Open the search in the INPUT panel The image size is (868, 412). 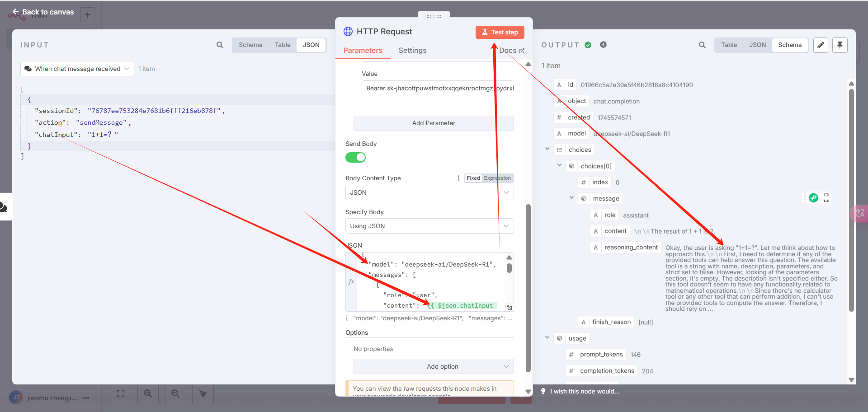220,45
